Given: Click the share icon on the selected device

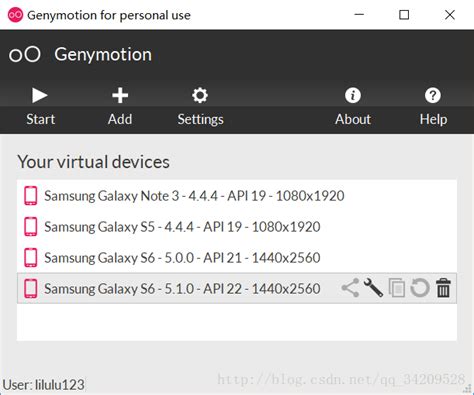Looking at the screenshot, I should [x=350, y=288].
